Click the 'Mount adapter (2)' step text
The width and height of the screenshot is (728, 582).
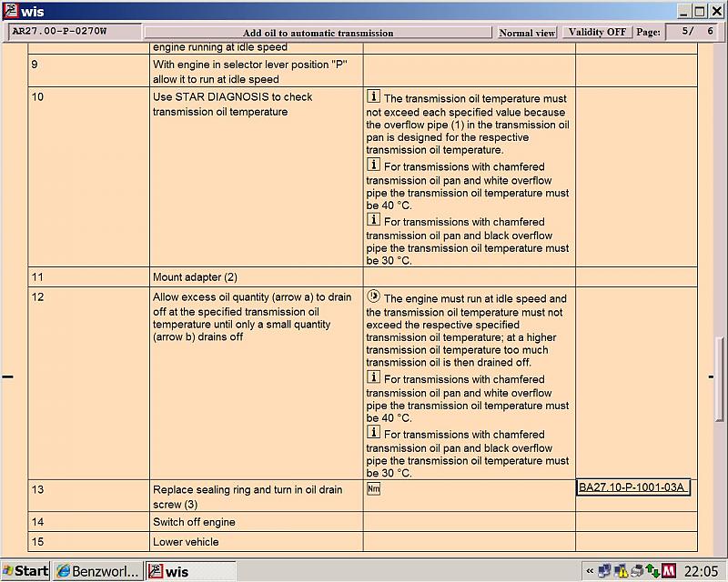click(x=195, y=277)
